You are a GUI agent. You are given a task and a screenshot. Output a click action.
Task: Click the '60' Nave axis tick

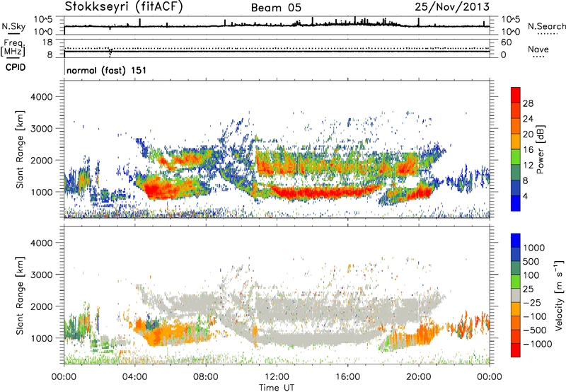pos(506,42)
